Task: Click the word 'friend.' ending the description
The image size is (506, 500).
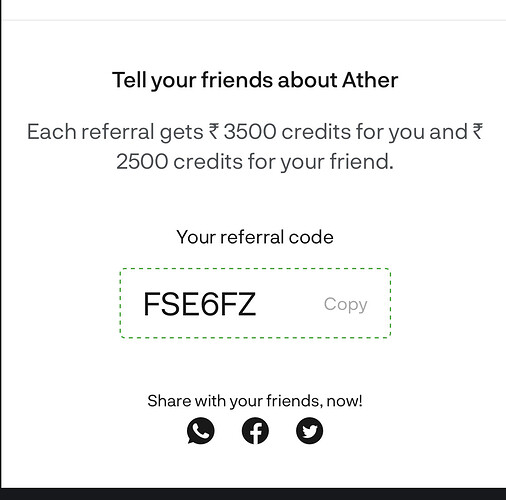Action: [x=362, y=162]
